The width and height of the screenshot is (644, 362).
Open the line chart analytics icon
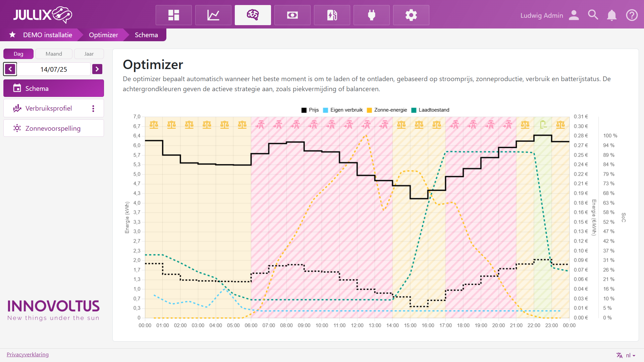tap(213, 15)
